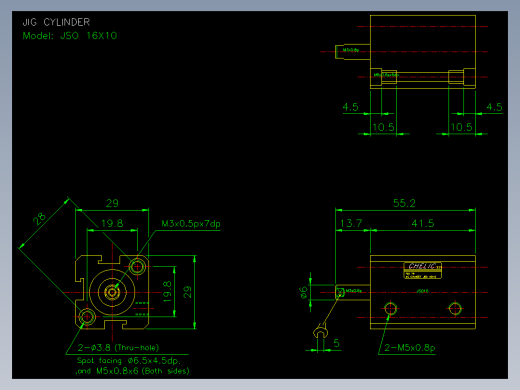Select the right 4.5 dimension in top view
The image size is (520, 390).
click(x=494, y=107)
